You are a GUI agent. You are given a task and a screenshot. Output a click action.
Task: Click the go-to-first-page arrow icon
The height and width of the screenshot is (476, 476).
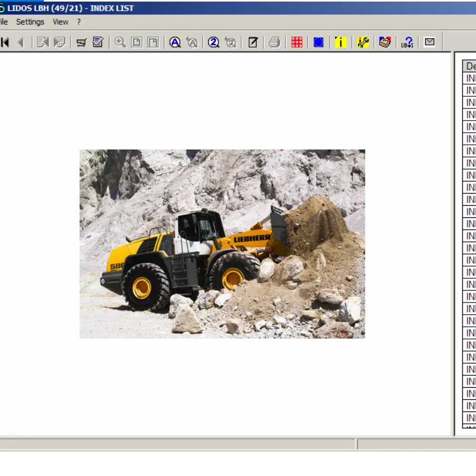coord(5,42)
